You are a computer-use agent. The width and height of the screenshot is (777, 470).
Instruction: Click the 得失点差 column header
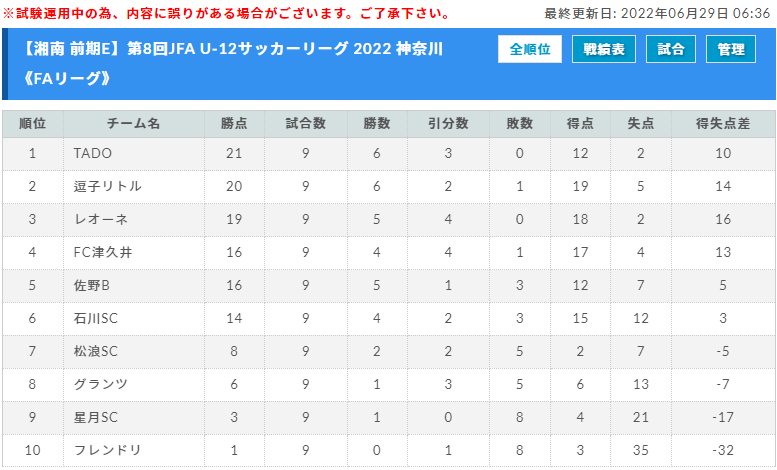click(x=723, y=123)
